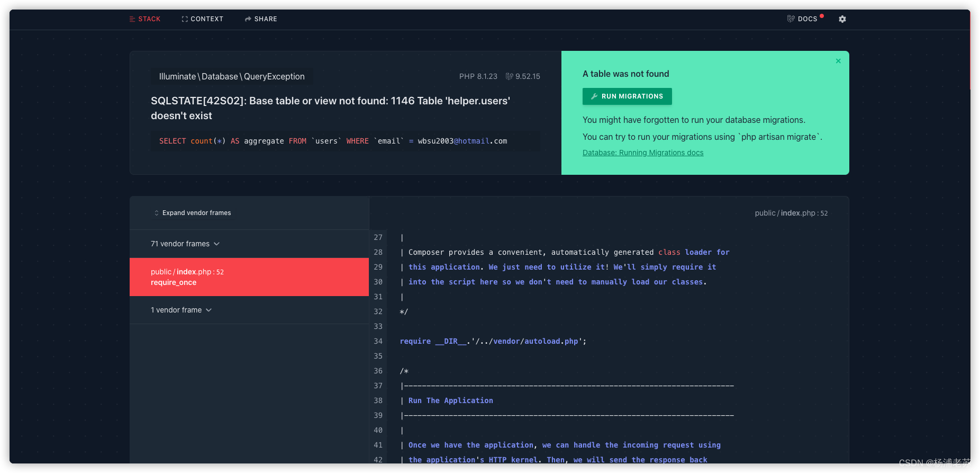
Task: Click line number 28 in code gutter
Action: tap(378, 252)
